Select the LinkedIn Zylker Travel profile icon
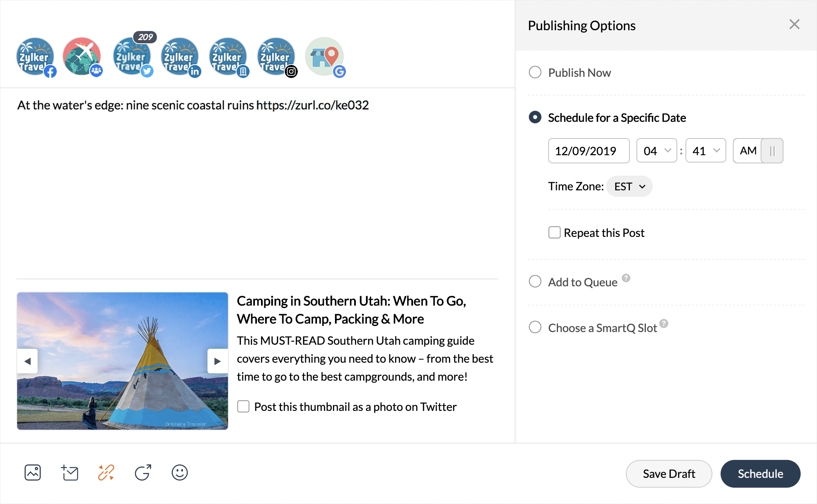The width and height of the screenshot is (817, 504). (180, 57)
